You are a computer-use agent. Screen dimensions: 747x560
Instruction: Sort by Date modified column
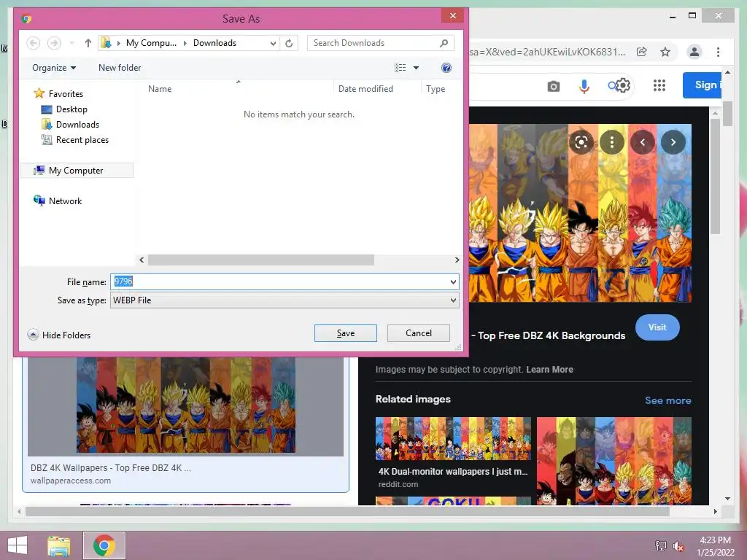pos(365,88)
